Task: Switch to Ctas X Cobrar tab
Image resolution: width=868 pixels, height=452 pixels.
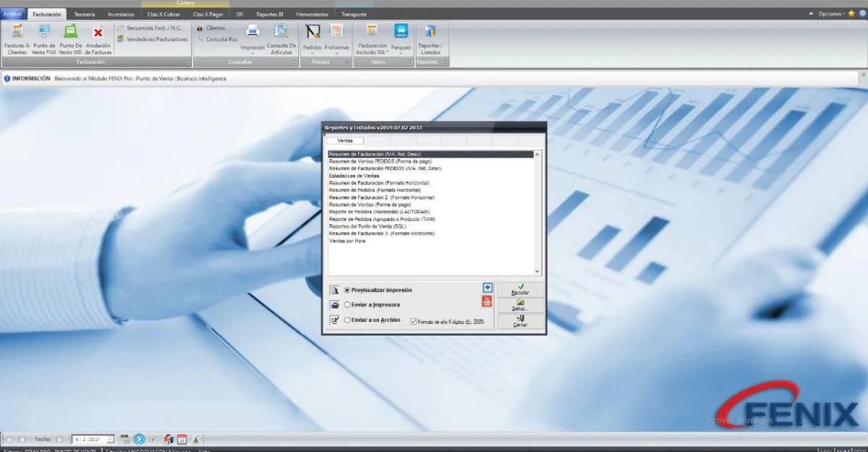Action: tap(163, 14)
